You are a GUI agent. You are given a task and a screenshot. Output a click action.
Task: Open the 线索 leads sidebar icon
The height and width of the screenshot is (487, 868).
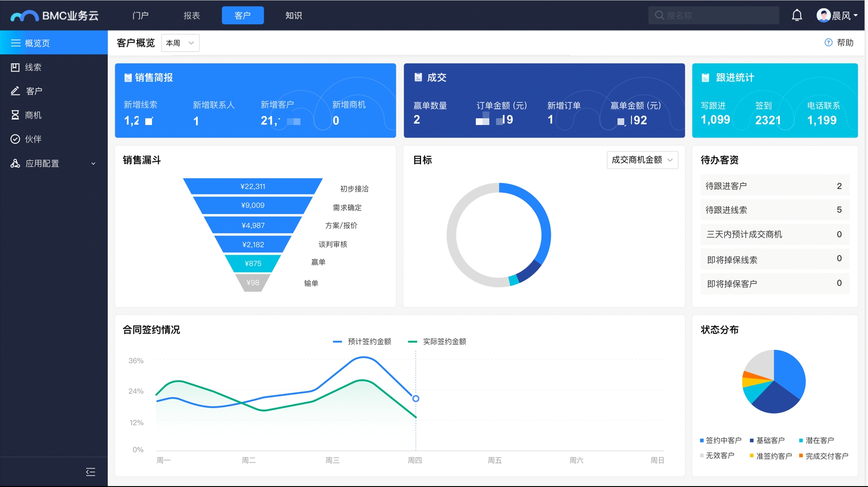[15, 67]
